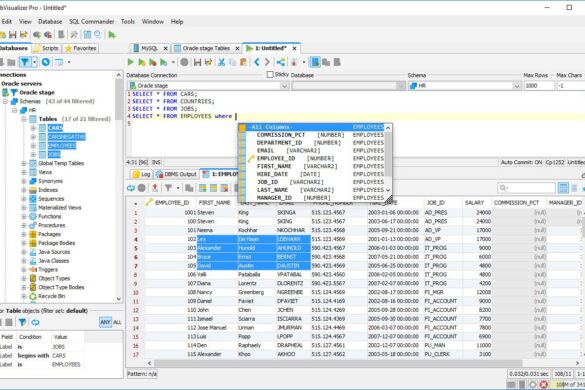Collapse the Schemas tree node
The image size is (585, 390).
click(5, 102)
